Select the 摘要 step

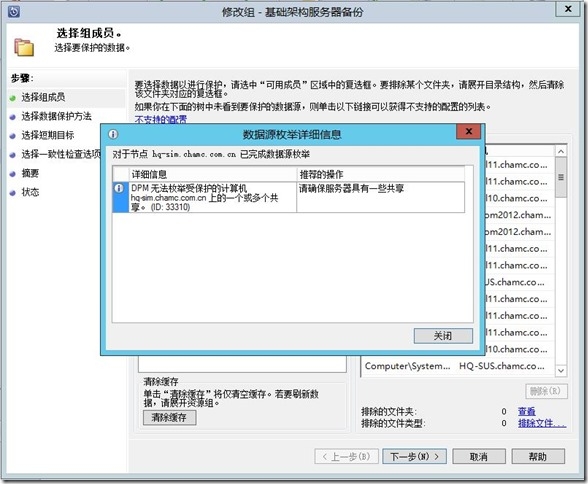[30, 173]
